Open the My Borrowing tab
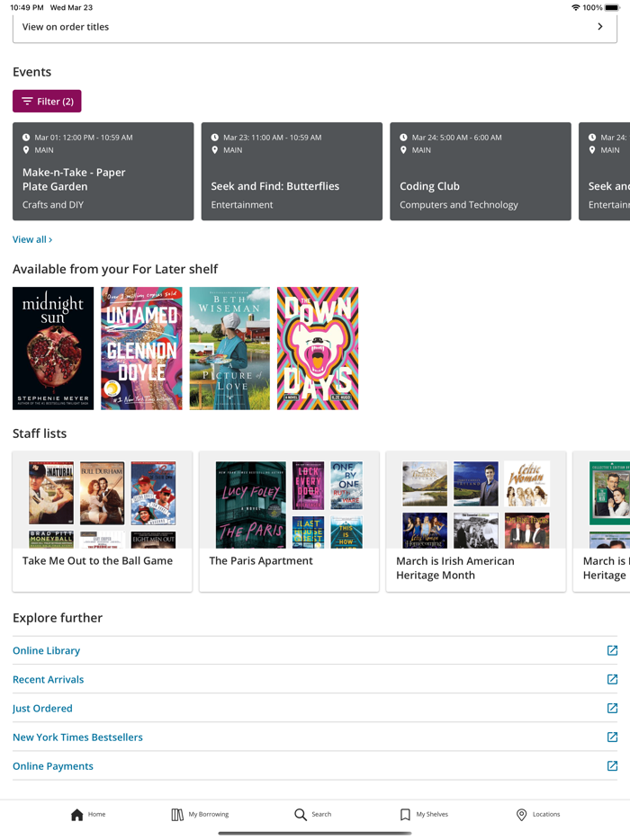The image size is (630, 840). pyautogui.click(x=200, y=814)
